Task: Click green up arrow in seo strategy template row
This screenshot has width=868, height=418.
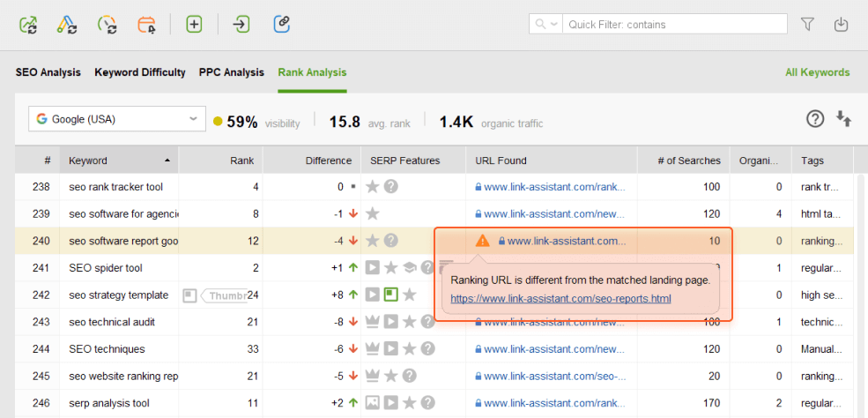Action: (353, 295)
